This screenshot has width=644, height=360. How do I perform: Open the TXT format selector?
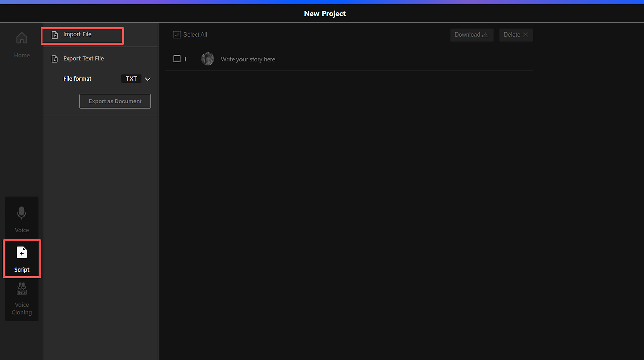click(x=131, y=79)
